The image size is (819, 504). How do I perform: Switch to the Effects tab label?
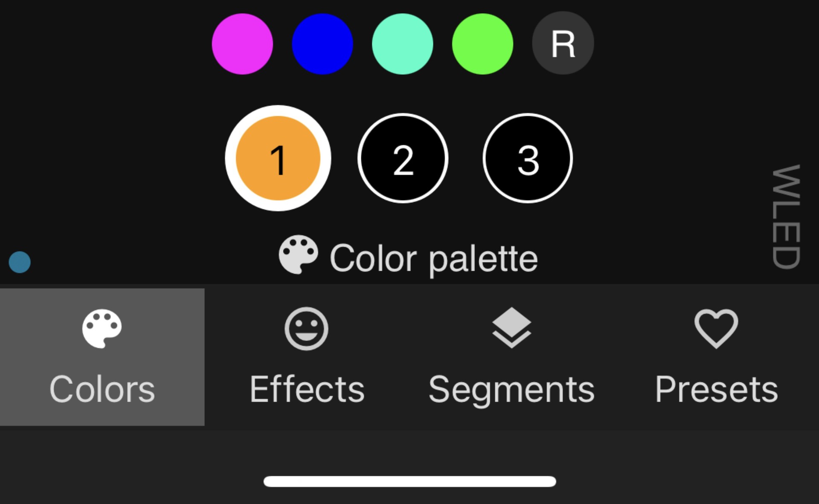click(x=307, y=389)
